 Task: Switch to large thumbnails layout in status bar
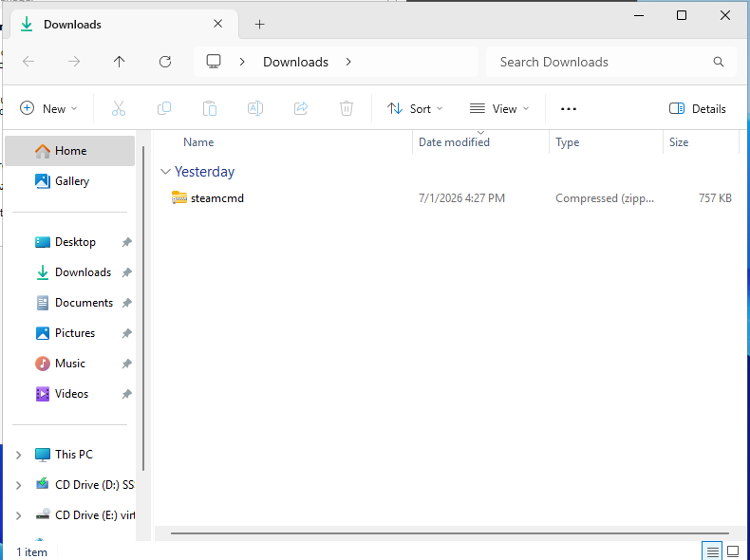pos(733,551)
